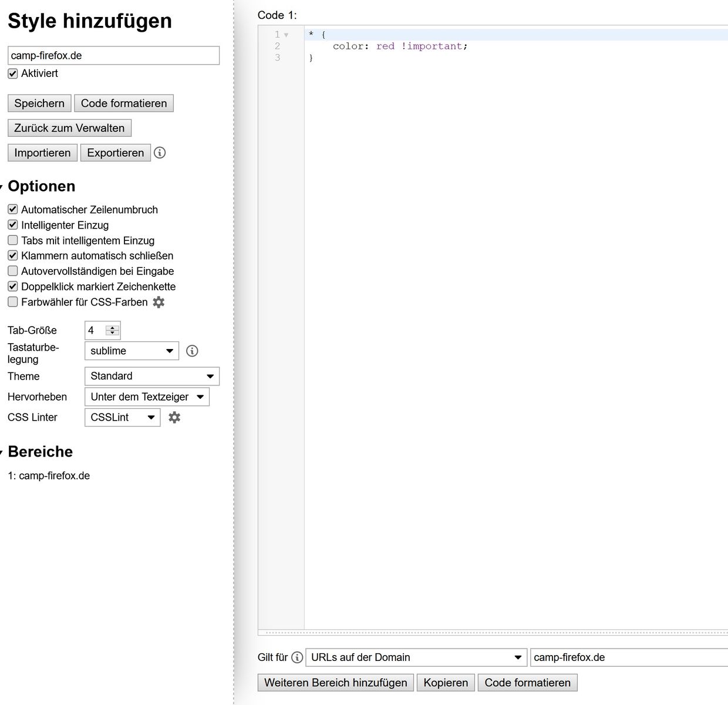
Task: Click Zurück zum Verwalten button
Action: point(69,128)
